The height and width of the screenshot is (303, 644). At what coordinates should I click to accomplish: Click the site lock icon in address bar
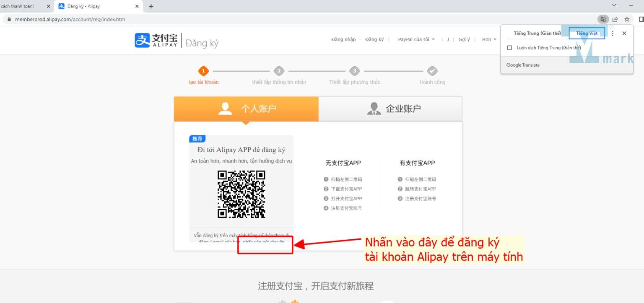pyautogui.click(x=9, y=19)
